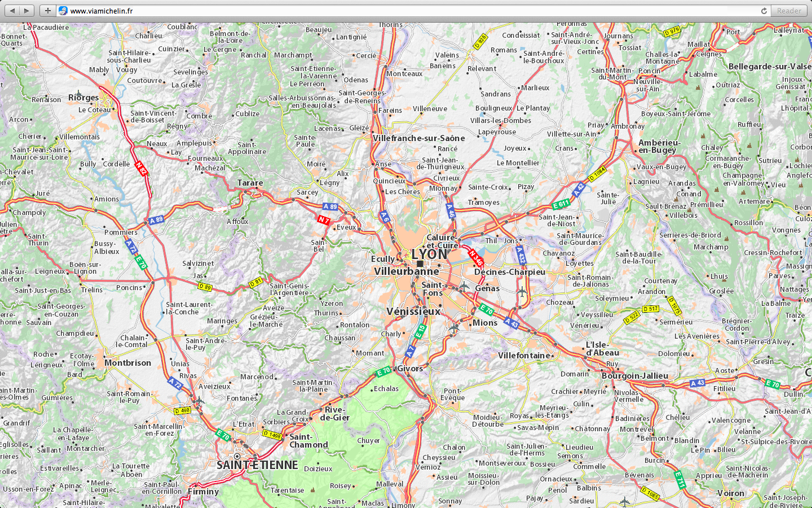
Task: Click the Villeurbanne label
Action: tap(407, 271)
